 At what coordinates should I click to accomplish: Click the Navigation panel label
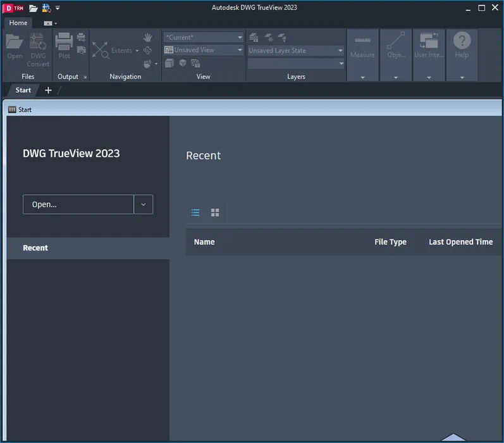125,77
